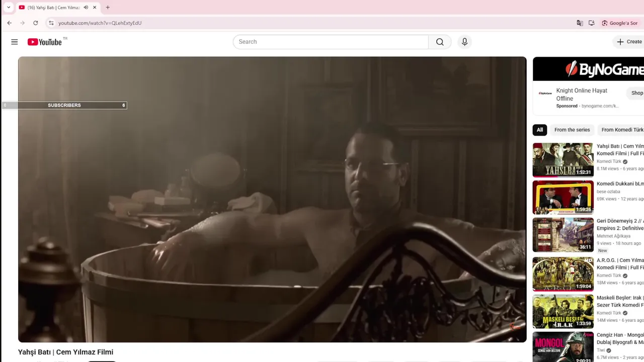This screenshot has height=362, width=644.
Task: Click the Tiwi channel name
Action: coord(601,350)
